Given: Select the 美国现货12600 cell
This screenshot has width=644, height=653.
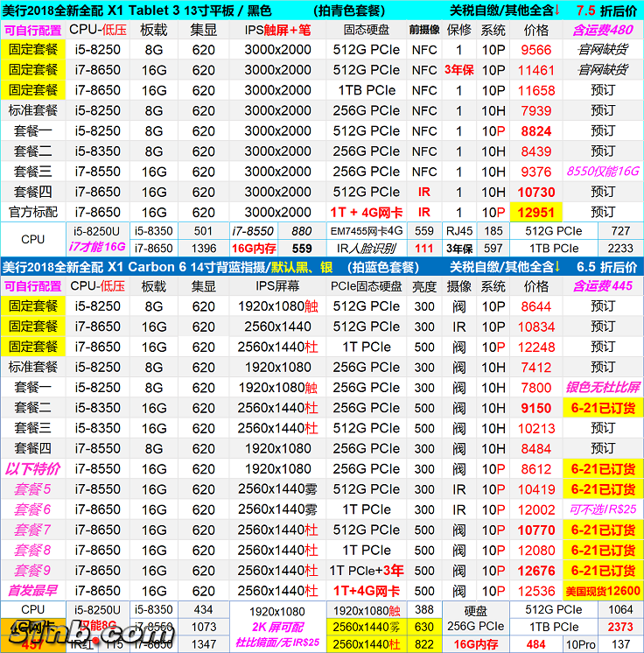Looking at the screenshot, I should pos(603,591).
